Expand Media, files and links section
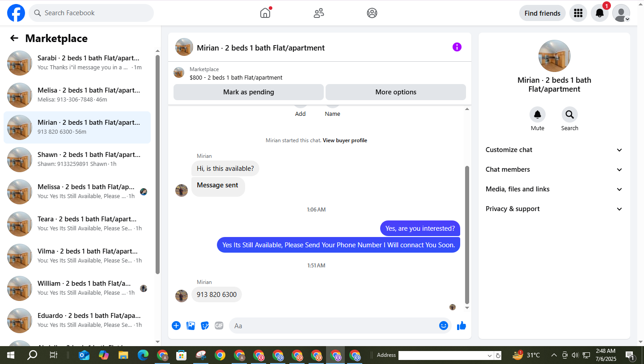Image resolution: width=644 pixels, height=364 pixels. coord(554,189)
